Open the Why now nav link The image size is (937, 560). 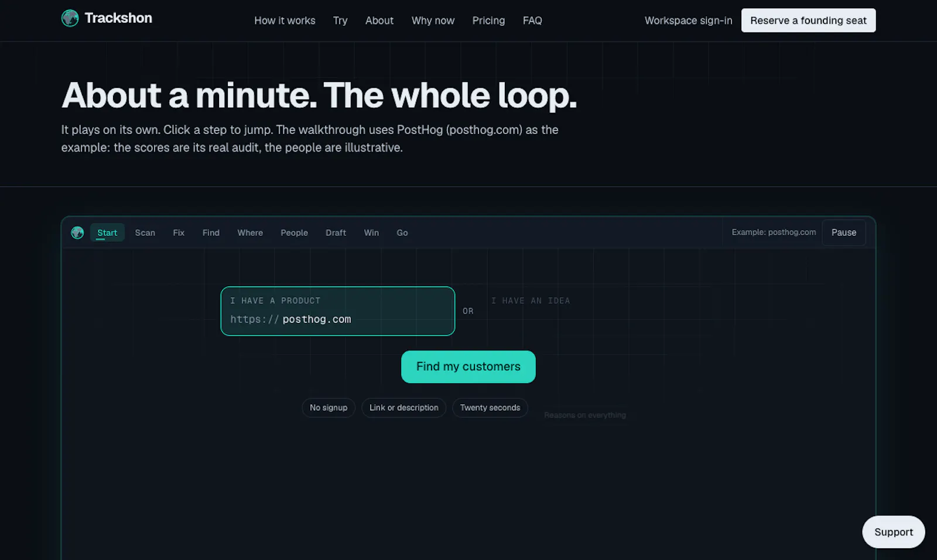click(433, 20)
